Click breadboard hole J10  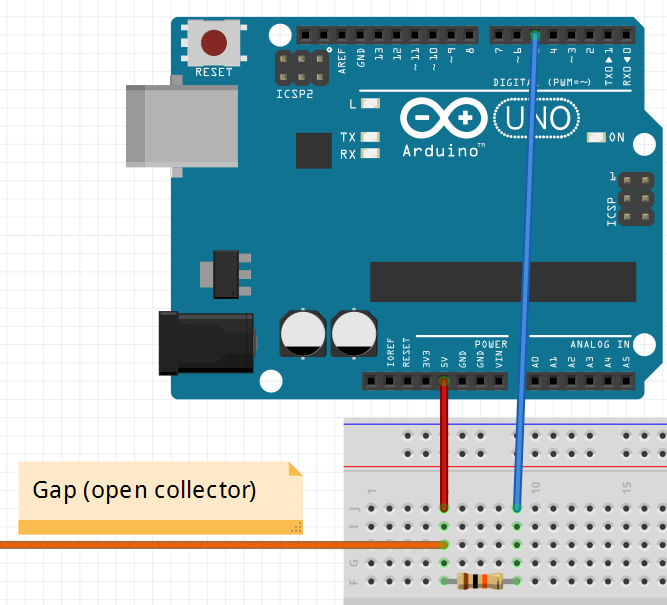[535, 508]
